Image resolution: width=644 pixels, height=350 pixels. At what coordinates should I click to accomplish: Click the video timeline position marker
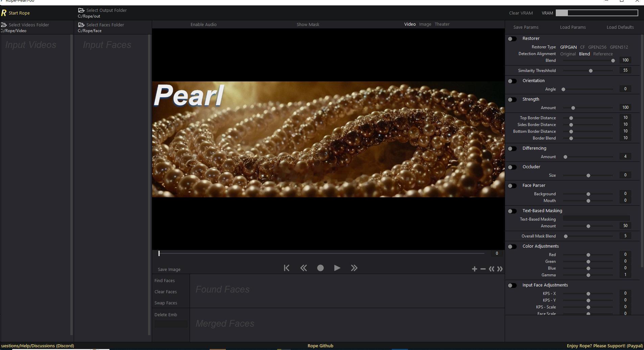click(159, 253)
